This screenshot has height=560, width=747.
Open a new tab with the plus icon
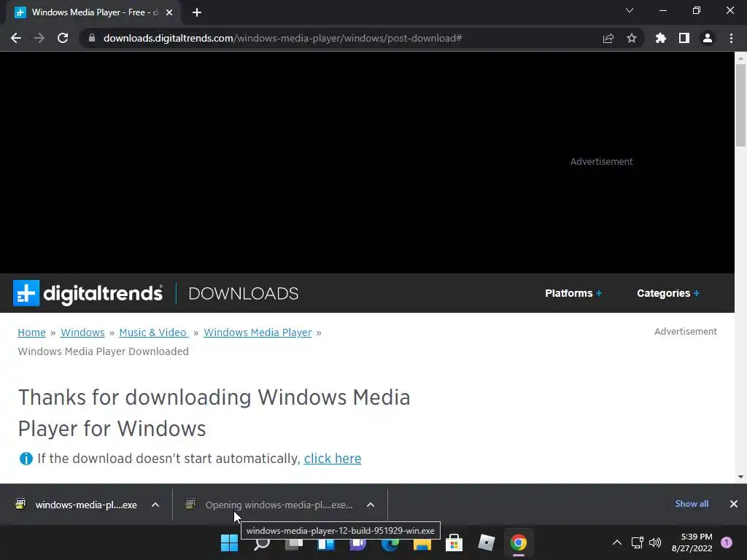pos(197,12)
